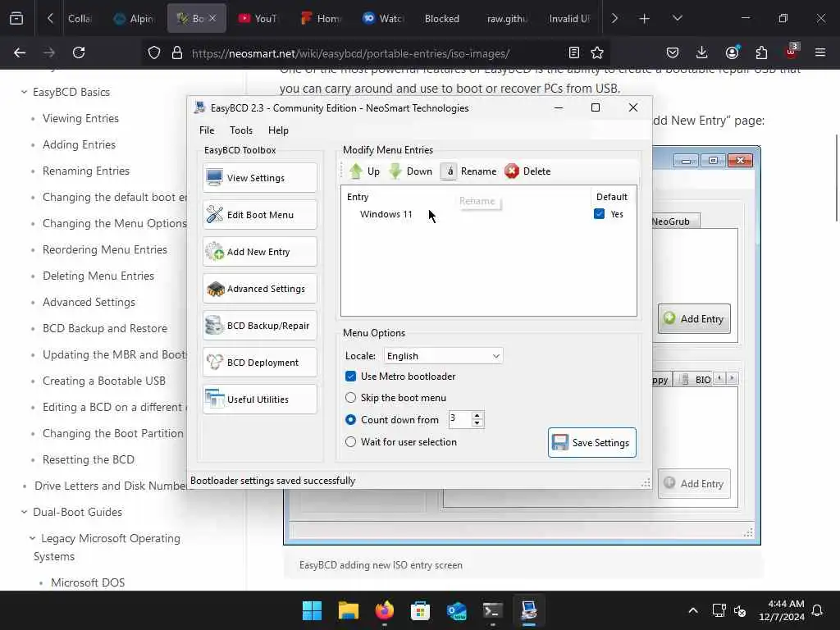This screenshot has width=840, height=630.
Task: Open the EasyBCD Help menu
Action: point(278,130)
